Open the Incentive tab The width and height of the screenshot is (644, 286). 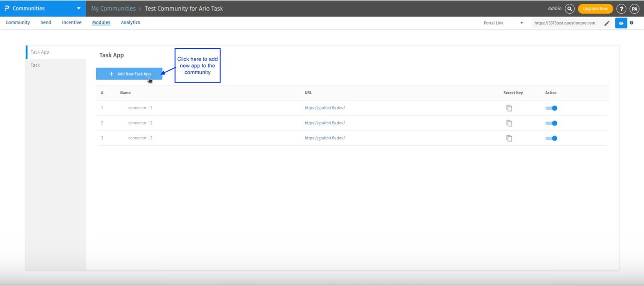coord(72,22)
